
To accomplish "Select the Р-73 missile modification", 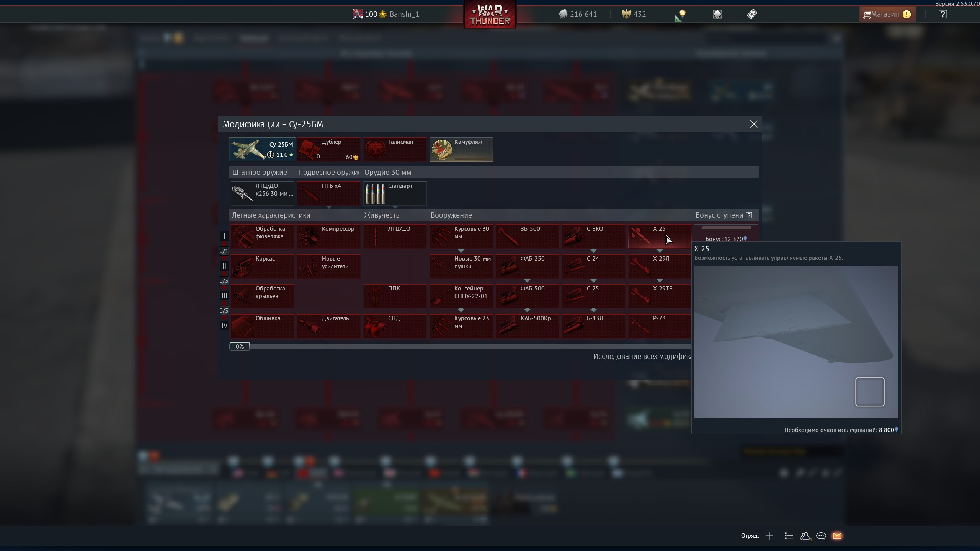I will pos(659,326).
